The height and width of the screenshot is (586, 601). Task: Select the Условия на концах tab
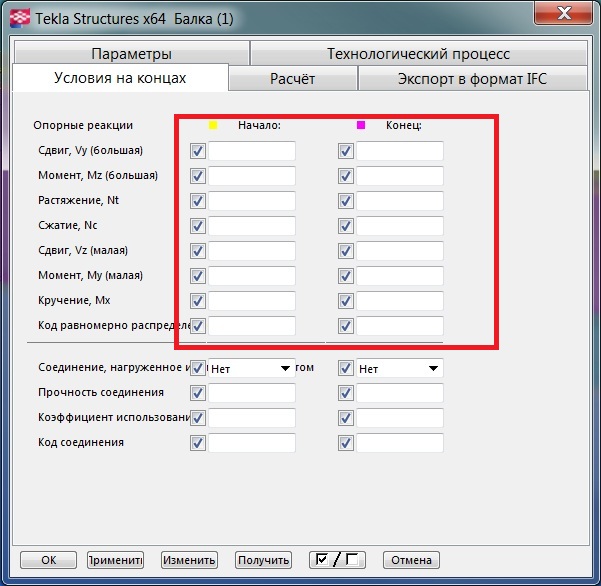(120, 78)
